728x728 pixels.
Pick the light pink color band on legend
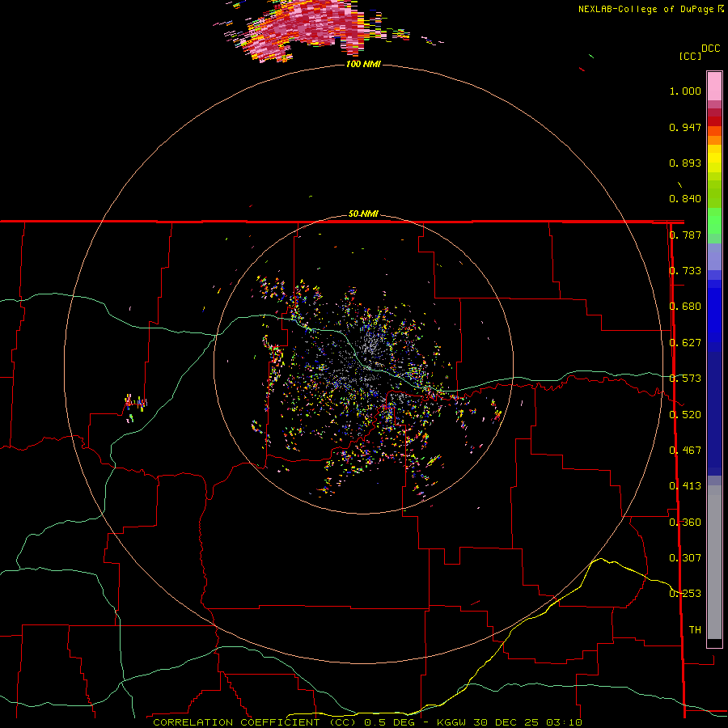pyautogui.click(x=714, y=86)
